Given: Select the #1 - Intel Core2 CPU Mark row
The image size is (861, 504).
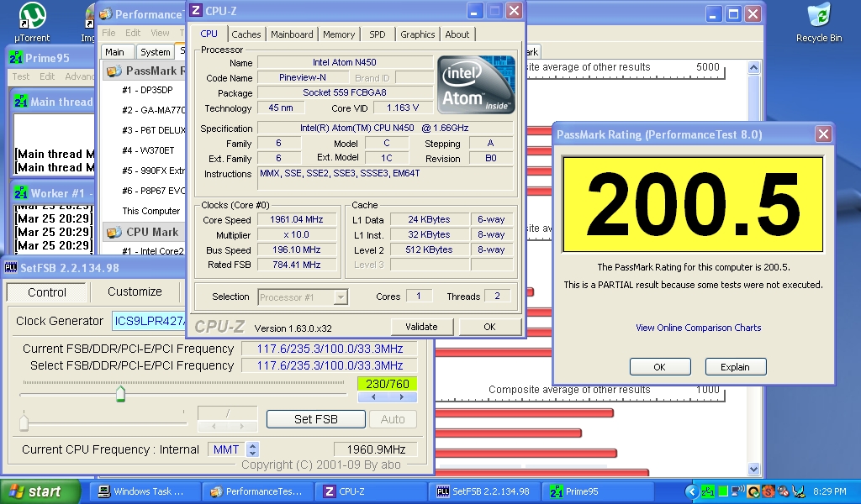Looking at the screenshot, I should pos(153,251).
